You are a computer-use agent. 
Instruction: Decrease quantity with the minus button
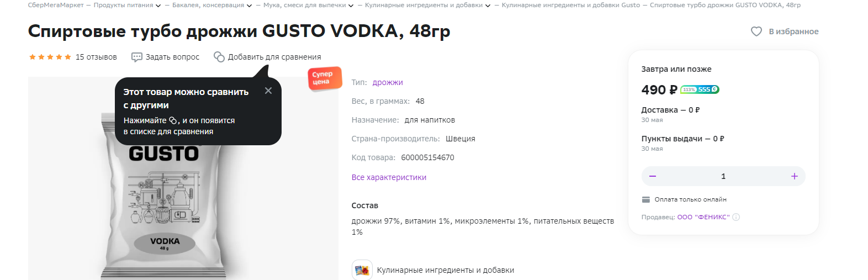pos(653,176)
